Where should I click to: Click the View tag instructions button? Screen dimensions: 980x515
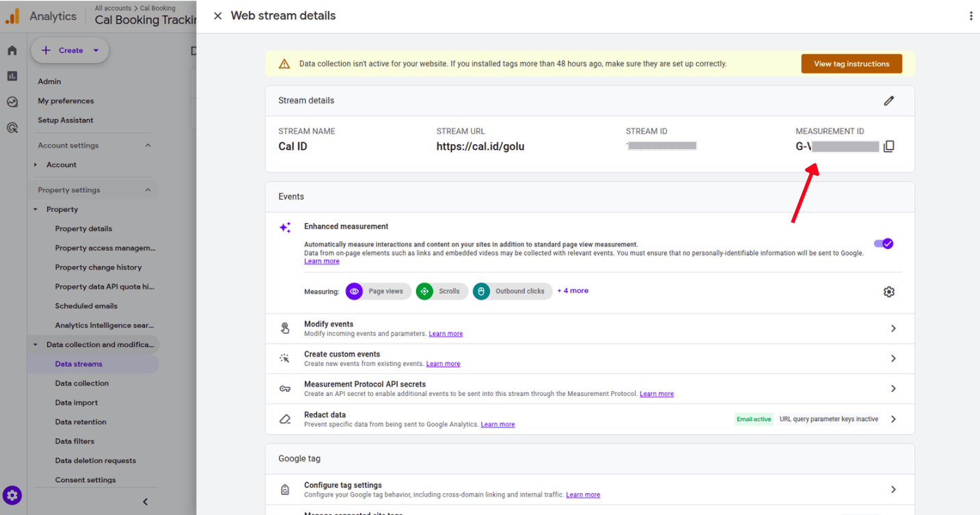tap(851, 64)
